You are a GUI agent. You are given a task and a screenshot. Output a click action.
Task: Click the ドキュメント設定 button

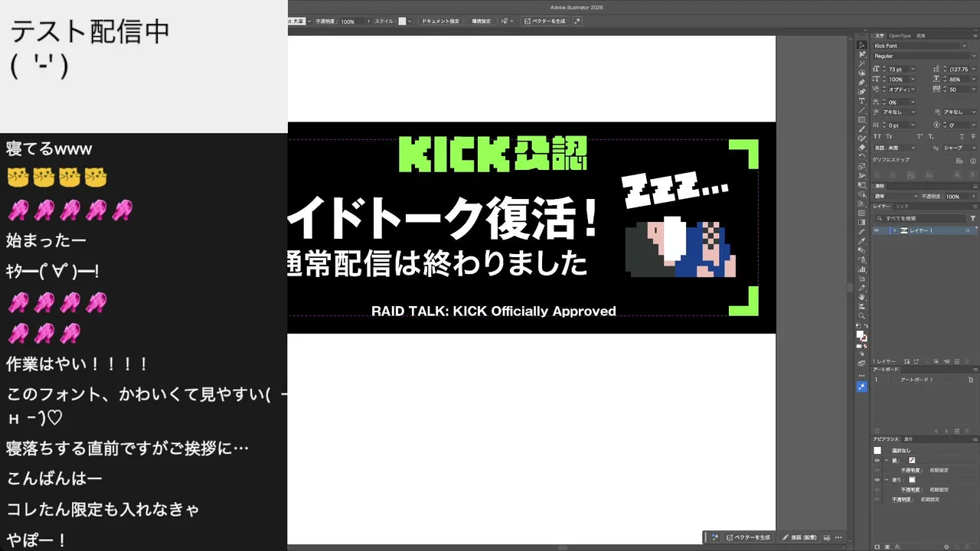440,21
